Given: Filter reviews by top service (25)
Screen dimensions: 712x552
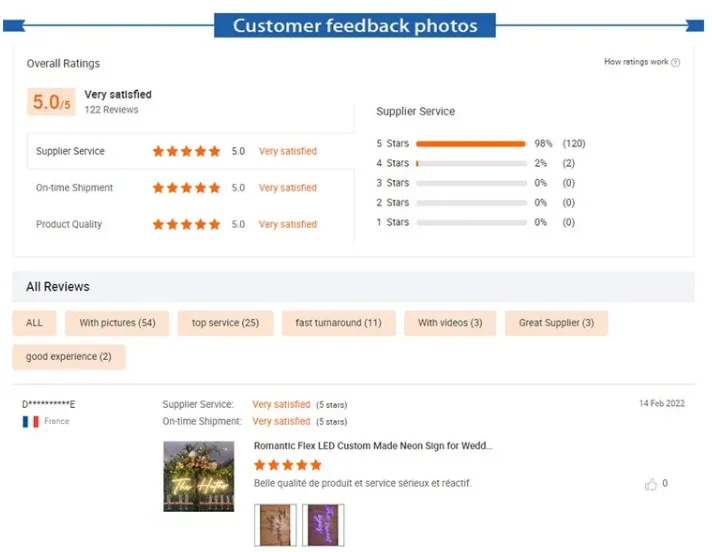Looking at the screenshot, I should pyautogui.click(x=225, y=323).
